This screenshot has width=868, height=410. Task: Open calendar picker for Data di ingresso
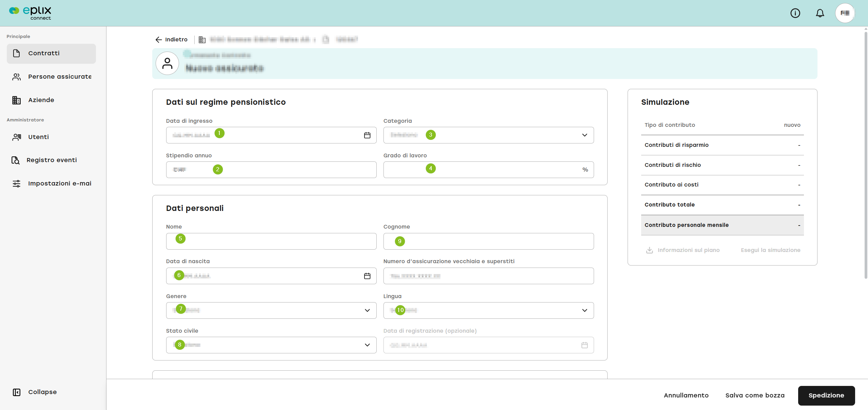(x=367, y=135)
